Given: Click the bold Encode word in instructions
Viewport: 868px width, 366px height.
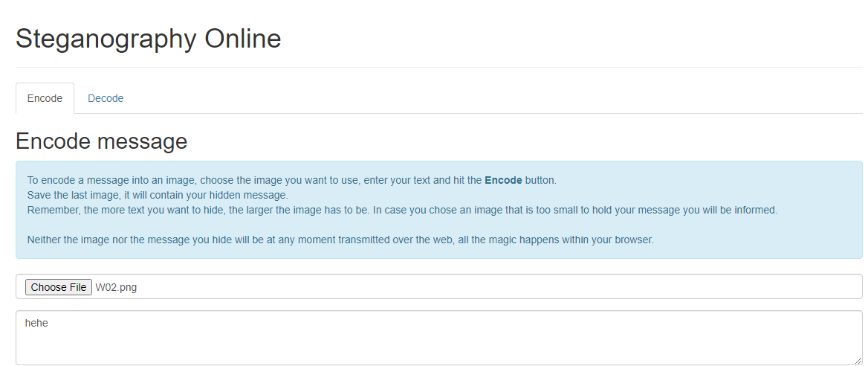Looking at the screenshot, I should tap(503, 180).
